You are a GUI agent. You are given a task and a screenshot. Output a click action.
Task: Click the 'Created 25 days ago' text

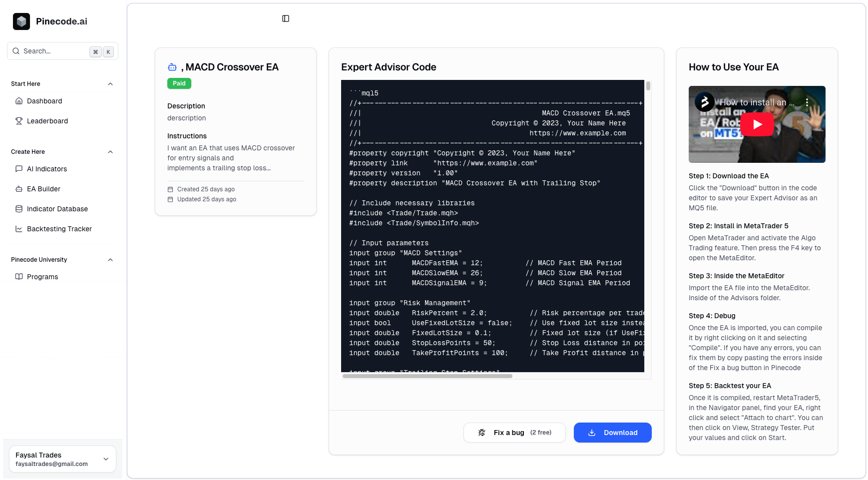[206, 189]
